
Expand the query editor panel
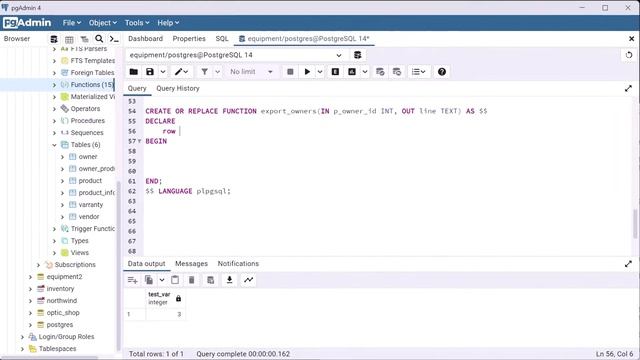[x=628, y=89]
